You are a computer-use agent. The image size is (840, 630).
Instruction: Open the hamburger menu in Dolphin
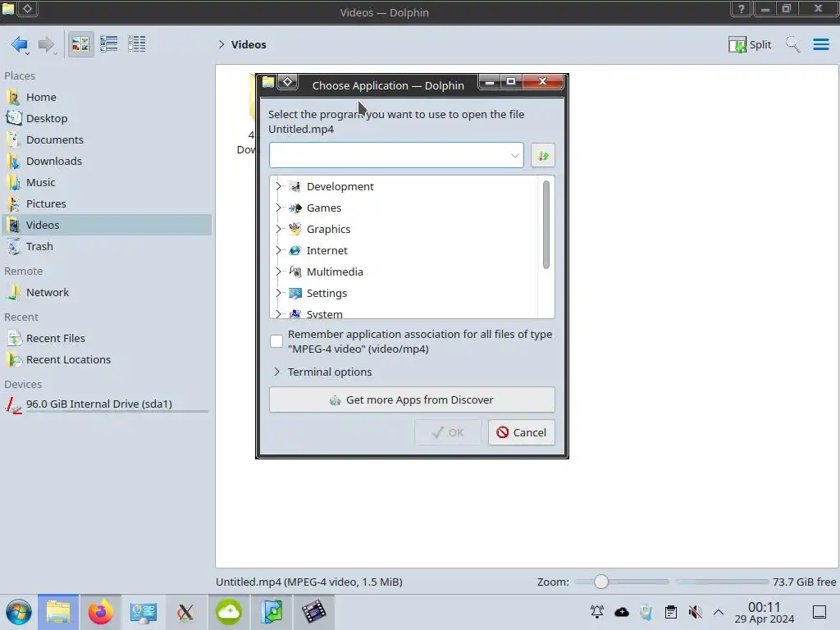(820, 44)
